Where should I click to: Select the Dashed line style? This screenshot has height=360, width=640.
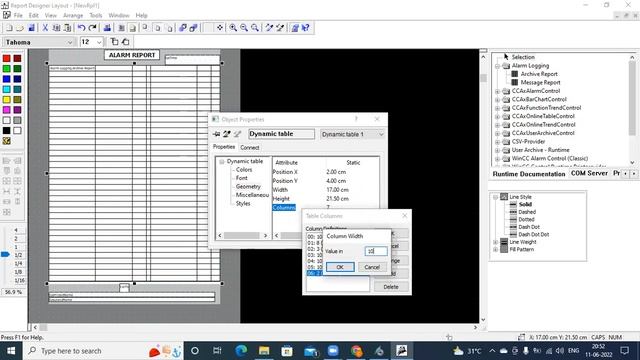527,212
